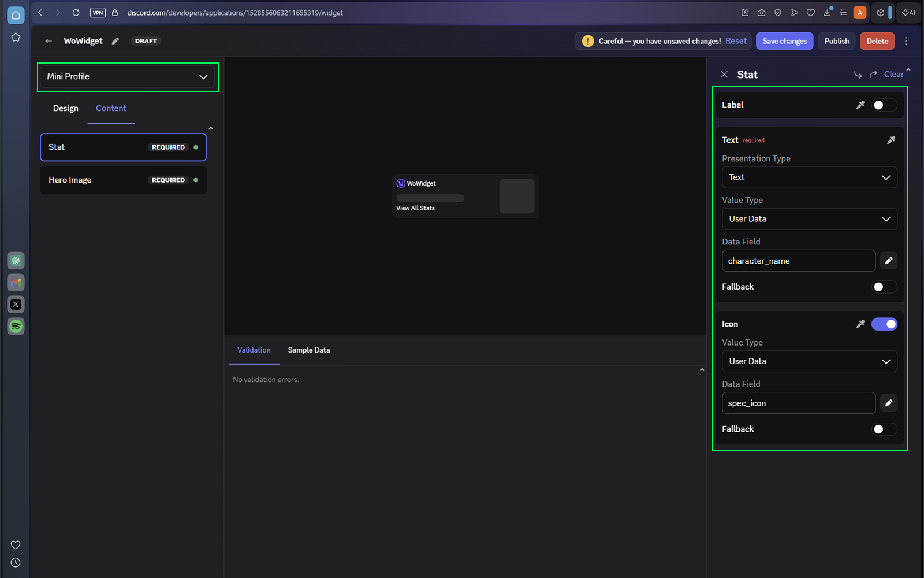
Task: Open the heart icon at the sidebar bottom
Action: click(x=16, y=545)
